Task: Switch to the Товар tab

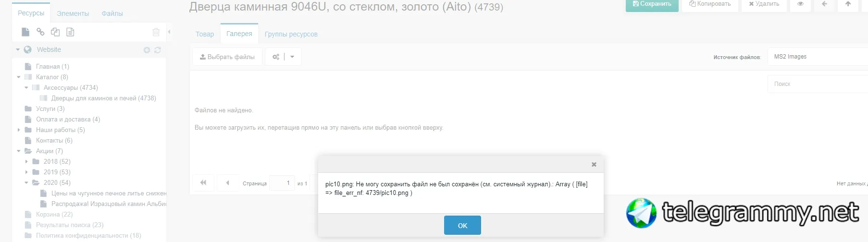Action: click(205, 34)
